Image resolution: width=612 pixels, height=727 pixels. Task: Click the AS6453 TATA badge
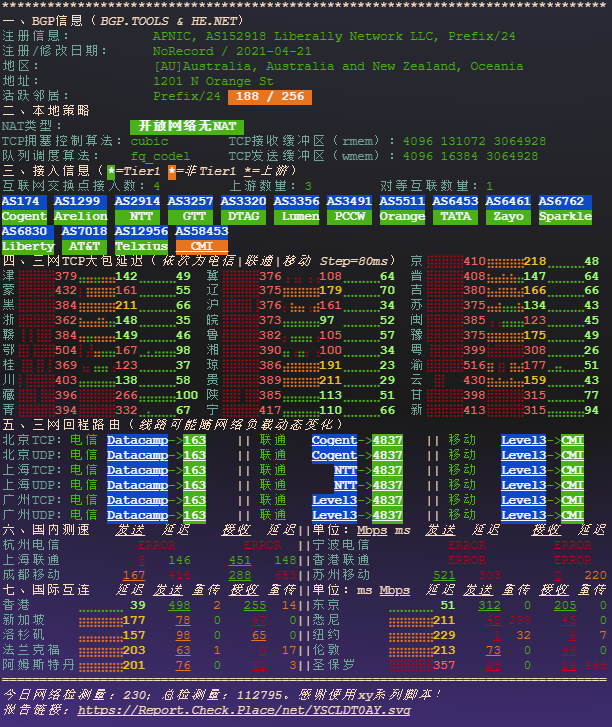[x=455, y=210]
